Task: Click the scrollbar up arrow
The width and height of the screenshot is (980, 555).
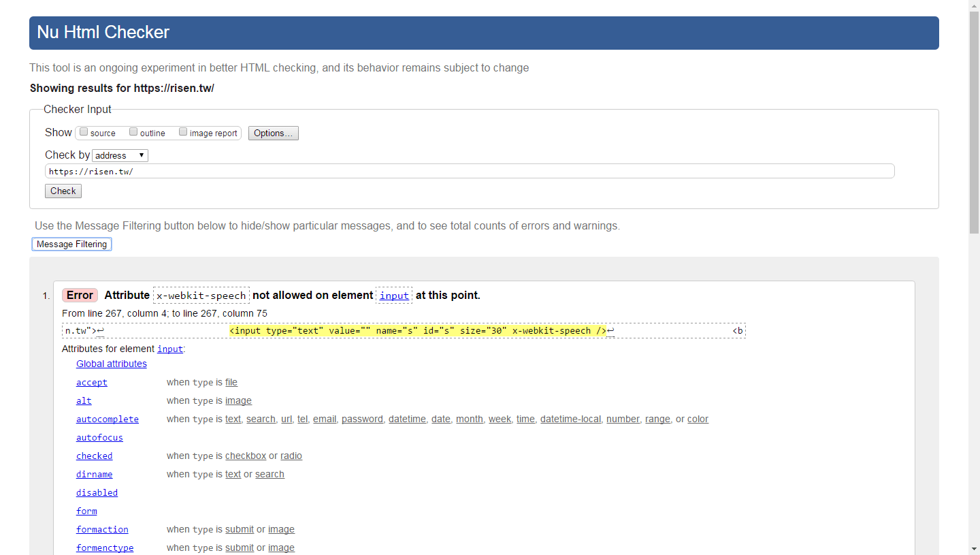Action: [x=974, y=5]
